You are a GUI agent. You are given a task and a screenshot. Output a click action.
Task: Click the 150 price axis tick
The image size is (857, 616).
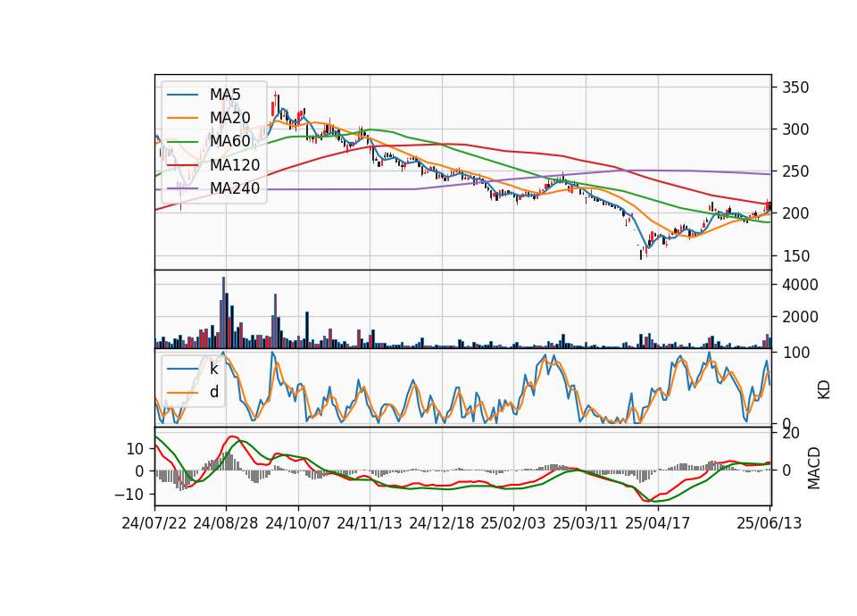coord(795,256)
